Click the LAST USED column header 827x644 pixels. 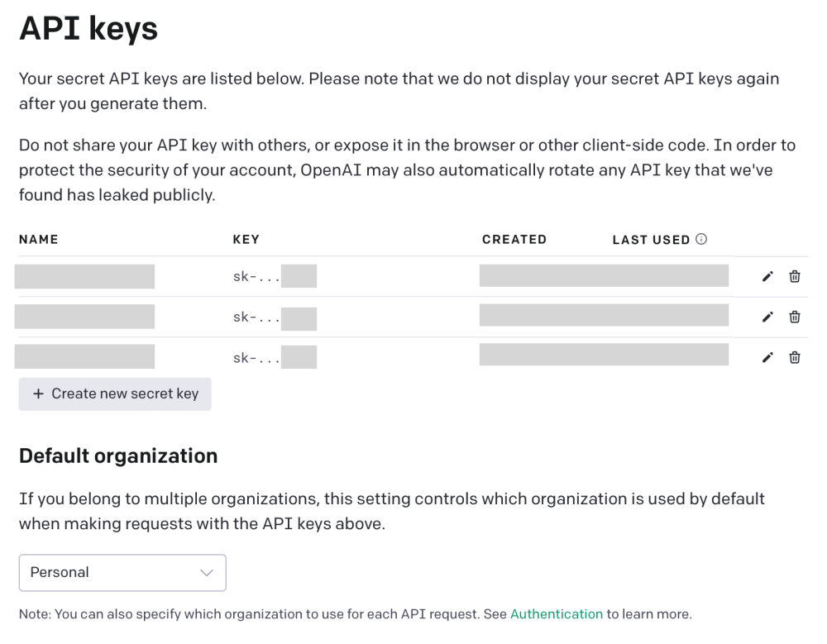pos(653,239)
